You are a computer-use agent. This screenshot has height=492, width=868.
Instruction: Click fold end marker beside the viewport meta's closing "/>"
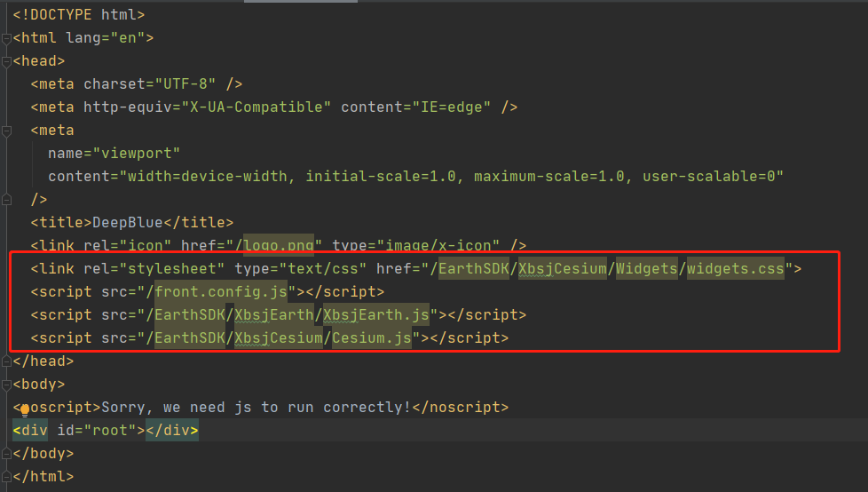6,200
